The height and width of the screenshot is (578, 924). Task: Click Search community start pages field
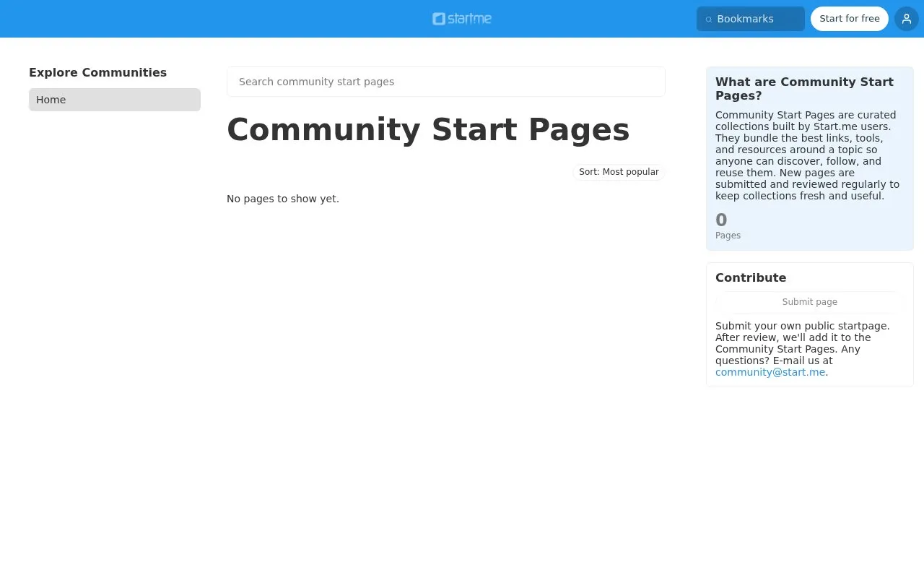(x=446, y=82)
